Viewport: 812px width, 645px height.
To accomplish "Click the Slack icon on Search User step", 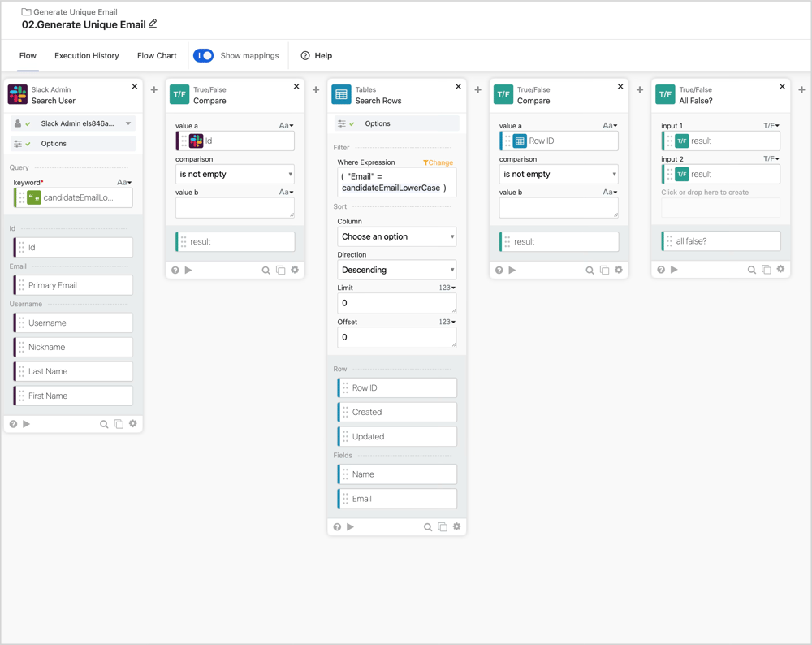I will tap(19, 93).
